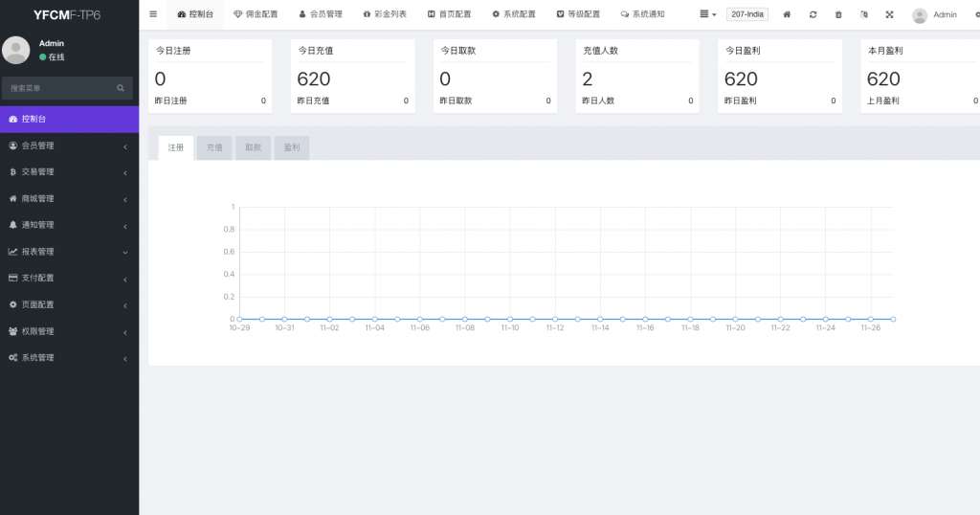Click the refresh icon in top toolbar
Viewport: 980px width, 515px height.
pyautogui.click(x=813, y=15)
